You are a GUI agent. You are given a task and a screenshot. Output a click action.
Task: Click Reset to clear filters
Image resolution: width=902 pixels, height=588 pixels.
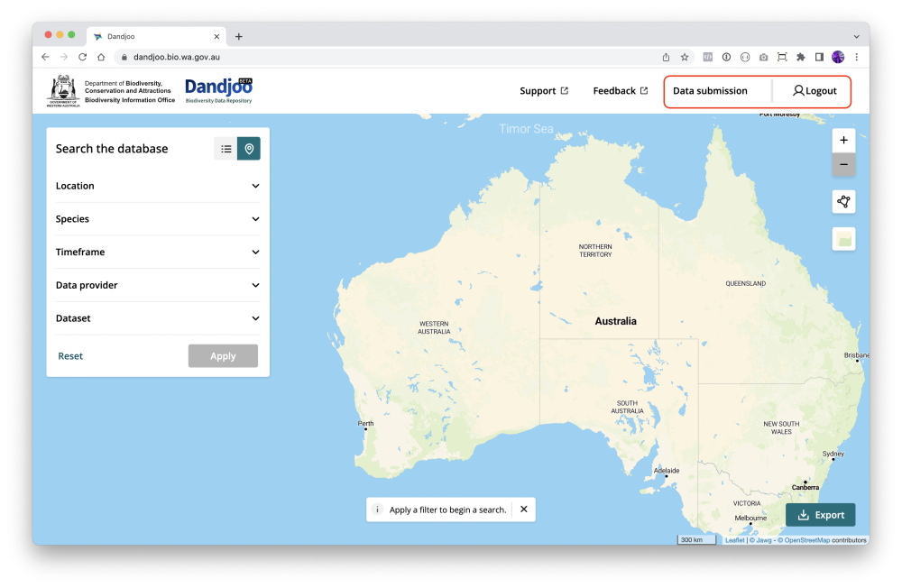coord(70,356)
